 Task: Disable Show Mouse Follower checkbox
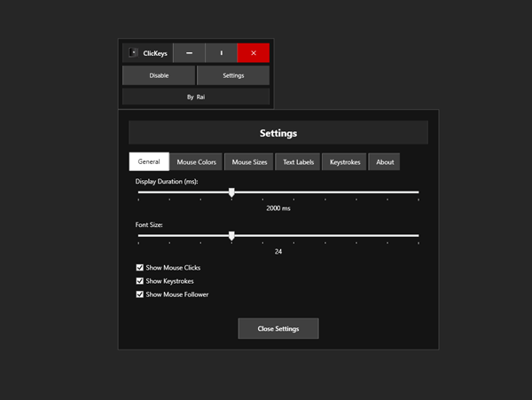point(140,294)
